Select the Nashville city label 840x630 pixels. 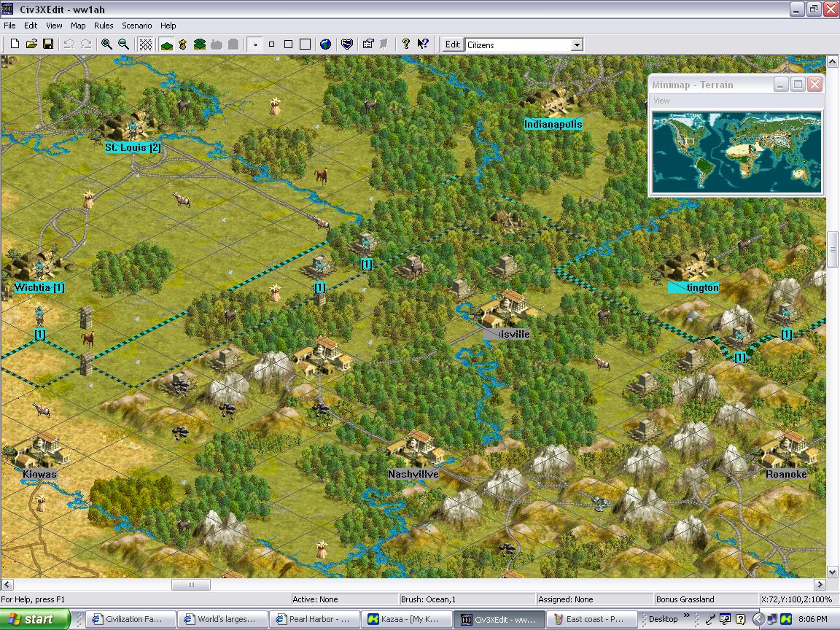point(413,474)
